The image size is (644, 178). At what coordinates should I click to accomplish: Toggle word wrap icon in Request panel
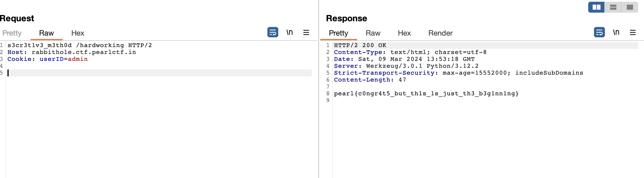point(273,32)
